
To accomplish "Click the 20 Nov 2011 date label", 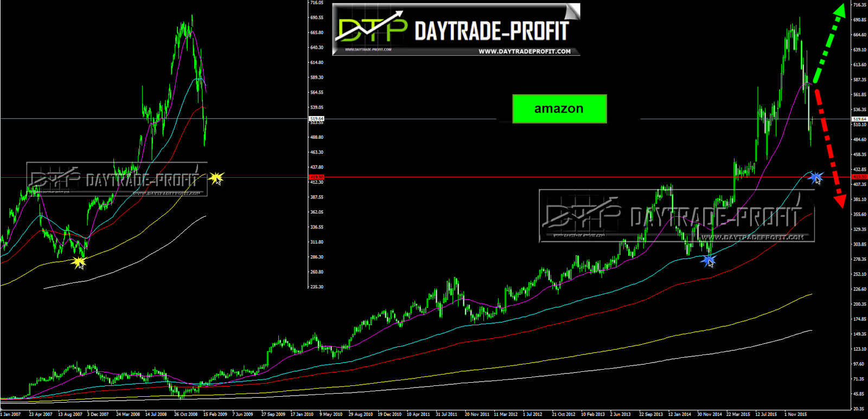I will (477, 415).
